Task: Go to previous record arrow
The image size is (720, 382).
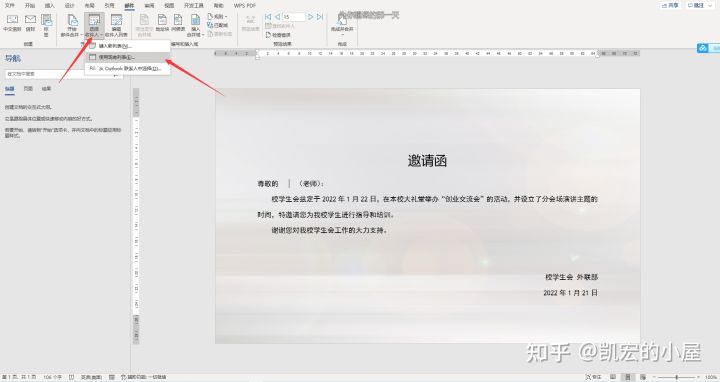Action: click(x=277, y=17)
